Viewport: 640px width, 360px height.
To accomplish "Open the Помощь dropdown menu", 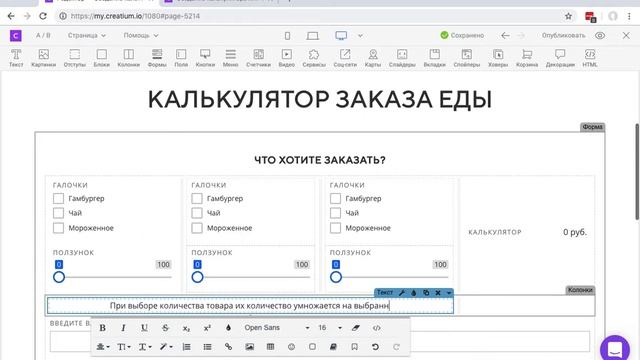I will pos(141,36).
